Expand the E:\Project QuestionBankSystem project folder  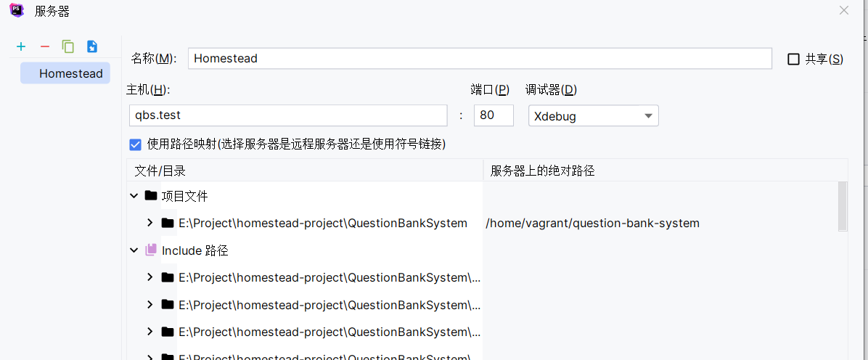tap(150, 223)
